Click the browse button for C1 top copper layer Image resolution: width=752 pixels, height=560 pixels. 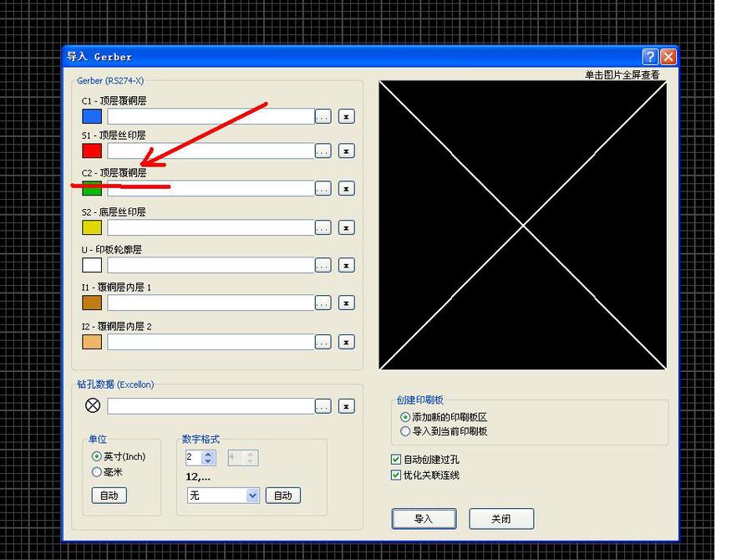(323, 117)
